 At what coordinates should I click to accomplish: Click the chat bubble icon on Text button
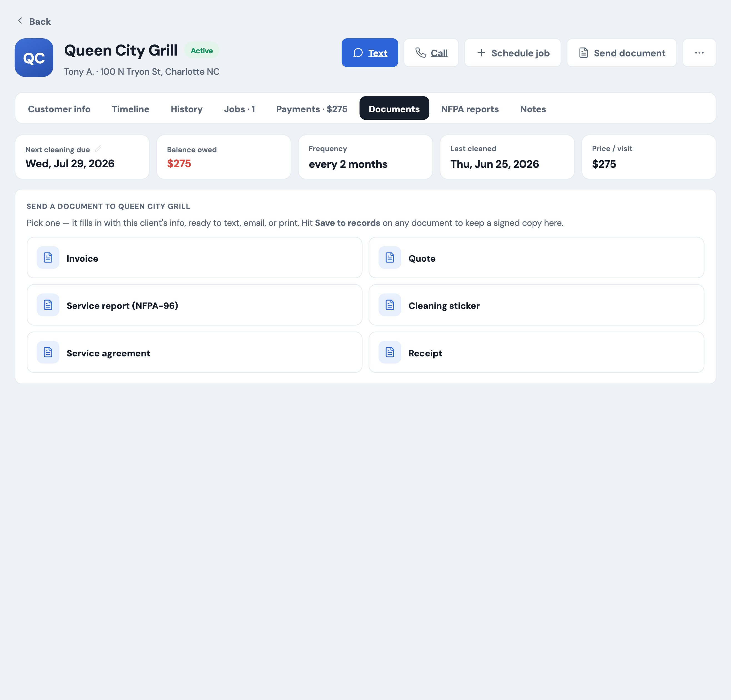pyautogui.click(x=358, y=53)
